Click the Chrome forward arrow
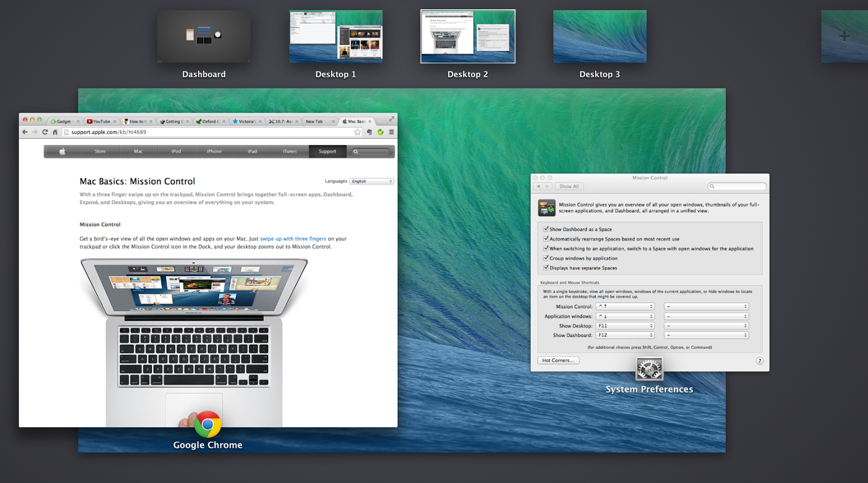The width and height of the screenshot is (868, 483). (x=35, y=132)
